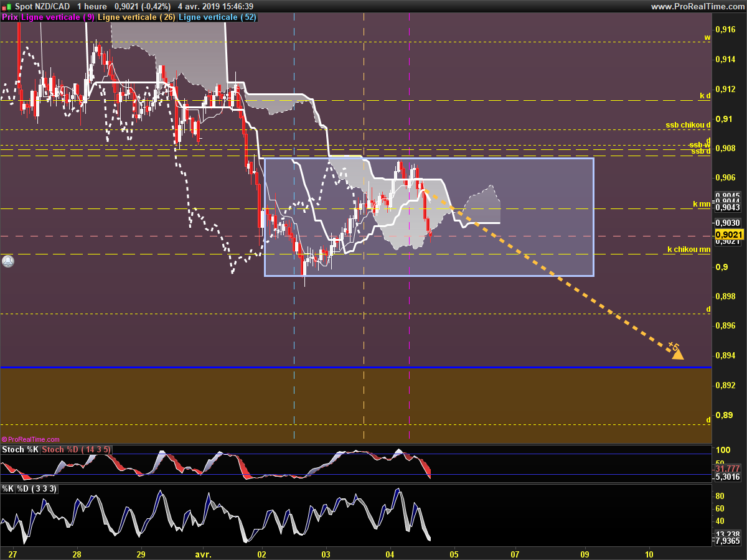
Task: Click the 'ssb chikou d' line label
Action: pos(688,125)
